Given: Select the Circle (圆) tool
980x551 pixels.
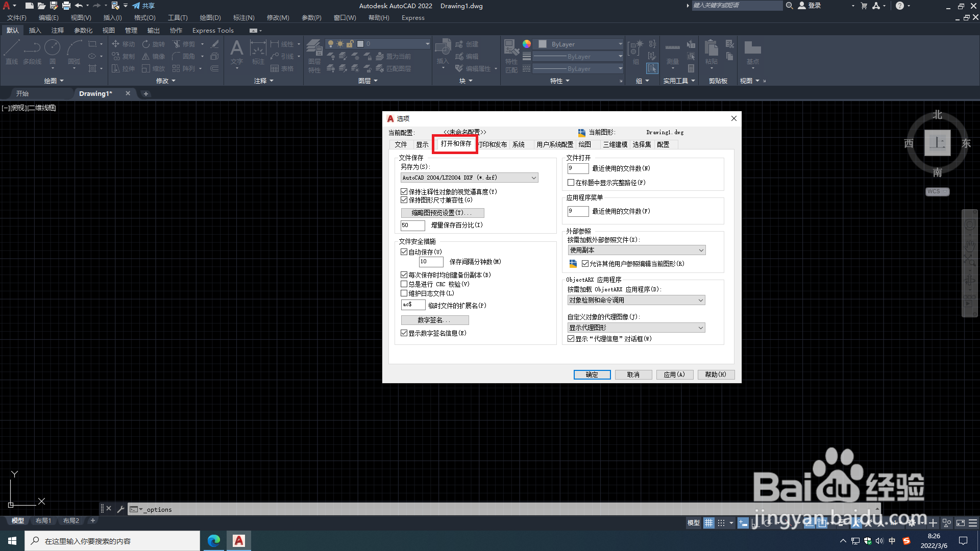Looking at the screenshot, I should [52, 52].
